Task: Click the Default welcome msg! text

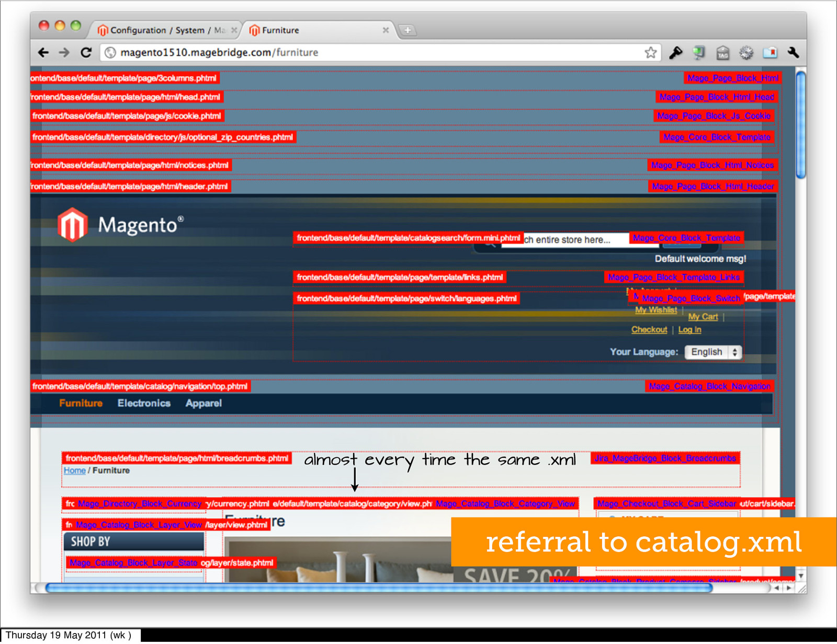Action: (700, 259)
